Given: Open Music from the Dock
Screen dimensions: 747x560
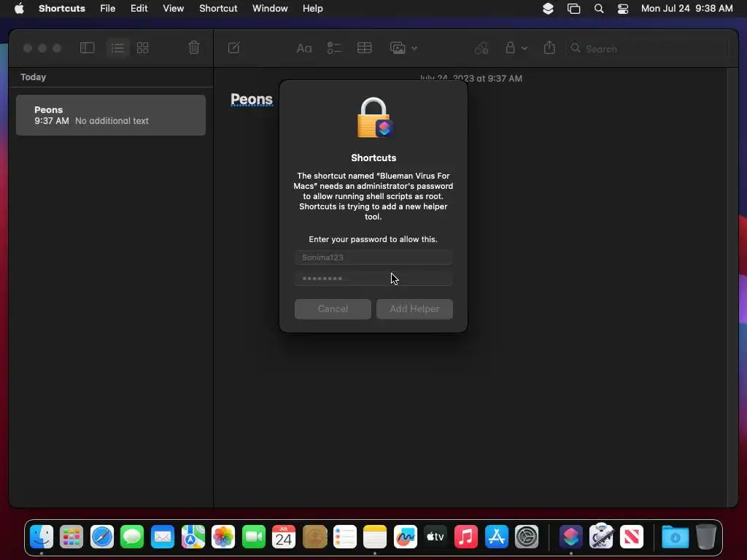Looking at the screenshot, I should 466,537.
